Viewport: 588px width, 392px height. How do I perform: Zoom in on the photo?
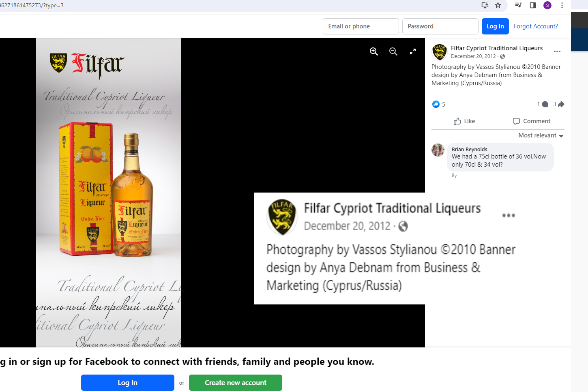coord(373,51)
